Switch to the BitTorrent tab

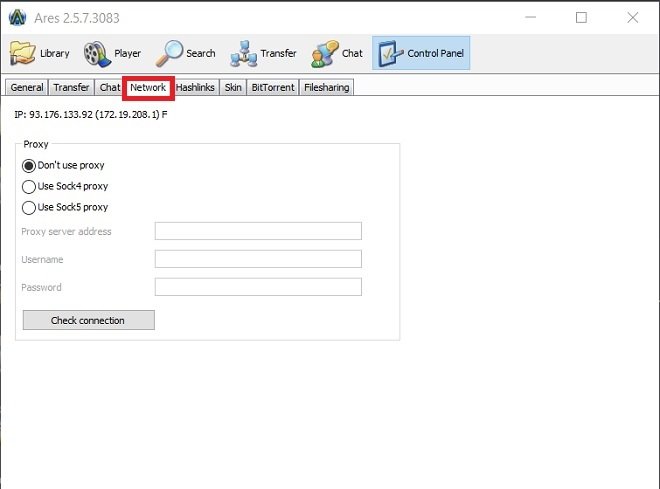point(273,88)
